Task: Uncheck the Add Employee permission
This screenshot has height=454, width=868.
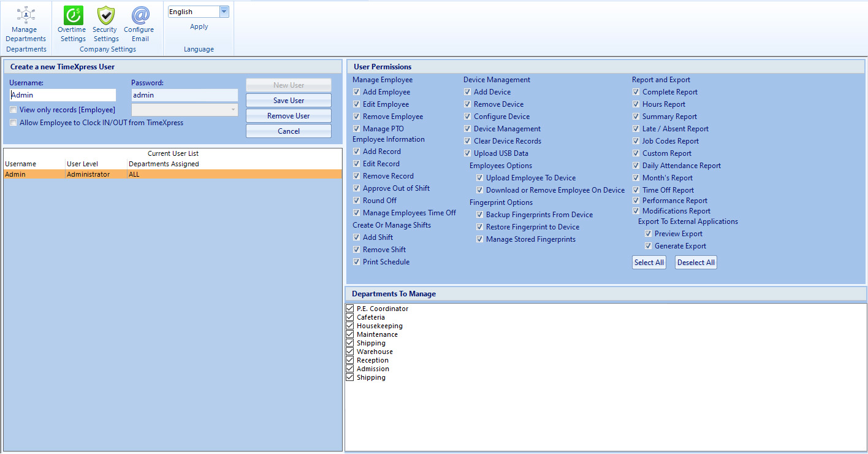Action: point(357,92)
